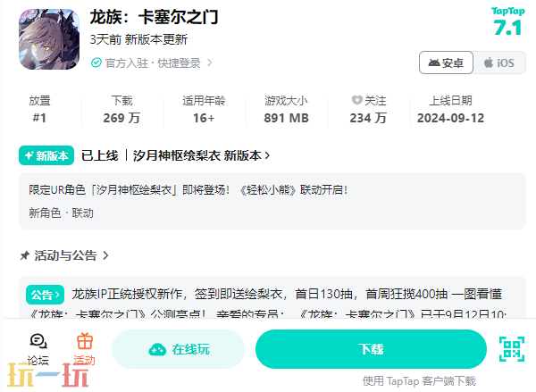536x392 pixels.
Task: Click the 3天前 新版本更新 subtitle
Action: (x=138, y=39)
